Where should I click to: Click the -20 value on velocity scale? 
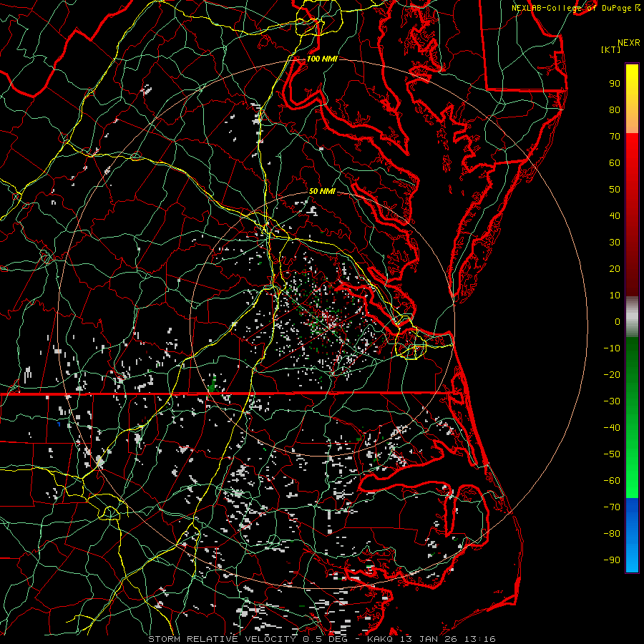tap(612, 374)
